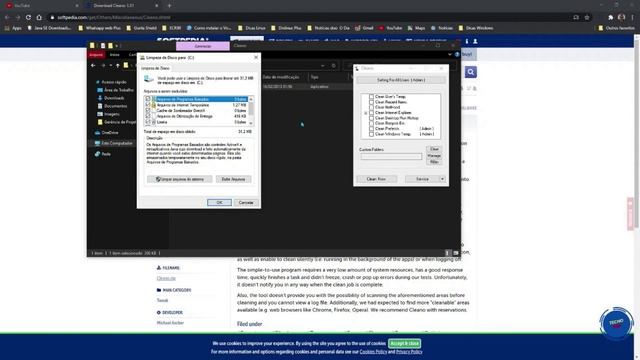This screenshot has width=640, height=360.
Task: Toggle Arquivos de Programas Baixados checkbox
Action: click(x=148, y=99)
